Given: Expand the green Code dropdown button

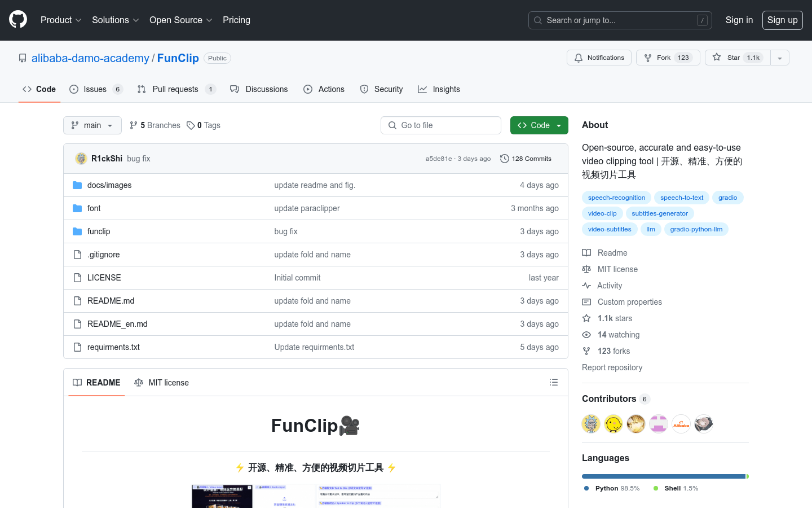Looking at the screenshot, I should [x=539, y=125].
